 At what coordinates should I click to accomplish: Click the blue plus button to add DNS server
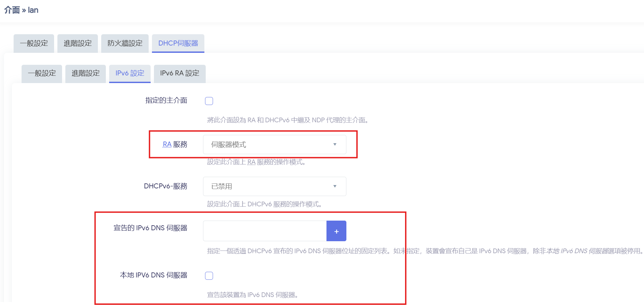336,231
